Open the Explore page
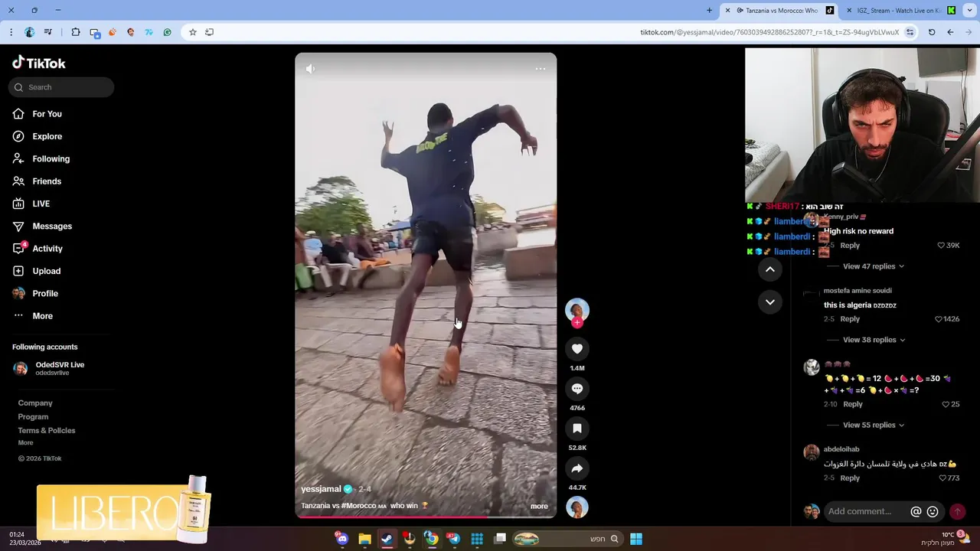980x551 pixels. point(47,136)
